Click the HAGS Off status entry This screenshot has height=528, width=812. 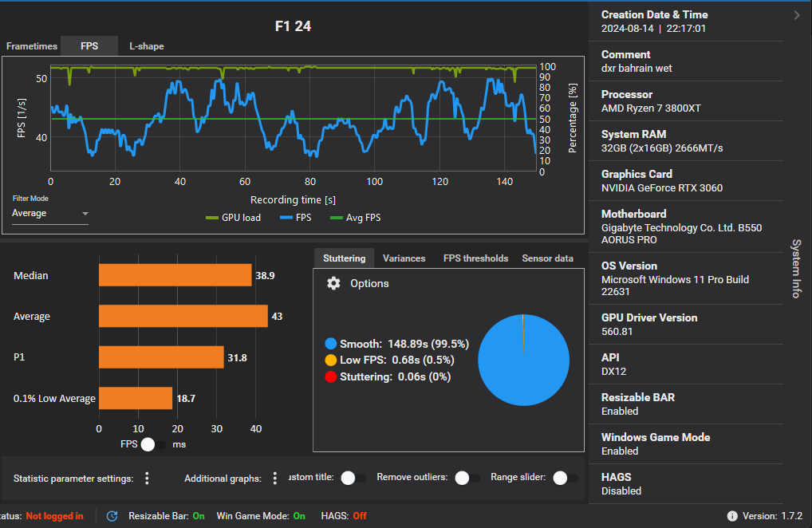pyautogui.click(x=344, y=516)
